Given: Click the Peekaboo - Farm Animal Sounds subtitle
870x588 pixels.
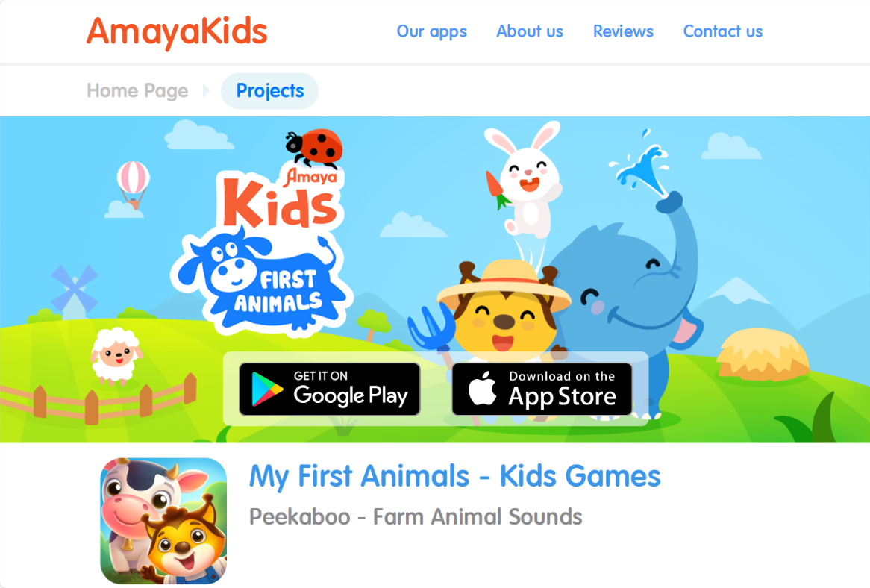Looking at the screenshot, I should click(416, 516).
